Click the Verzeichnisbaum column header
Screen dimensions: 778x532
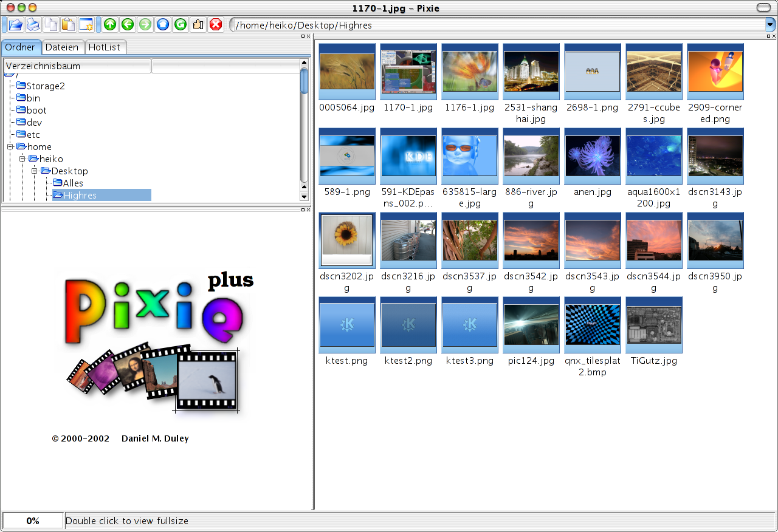pyautogui.click(x=77, y=66)
